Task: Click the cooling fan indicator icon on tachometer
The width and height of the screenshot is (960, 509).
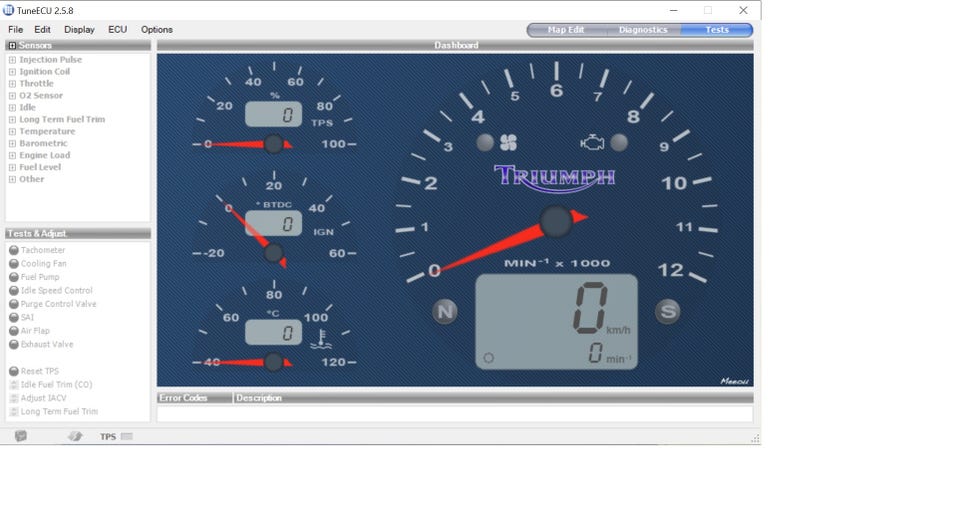Action: (508, 143)
